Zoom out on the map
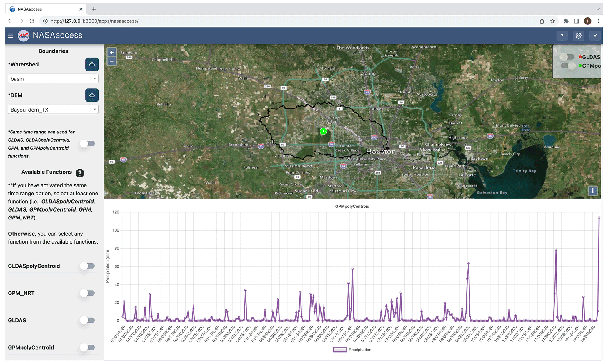 click(x=111, y=61)
